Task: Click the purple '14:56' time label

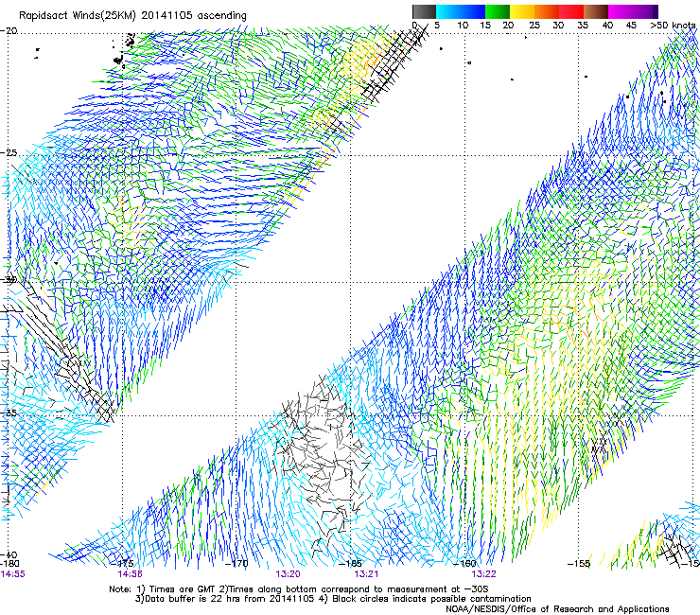Action: click(x=131, y=574)
